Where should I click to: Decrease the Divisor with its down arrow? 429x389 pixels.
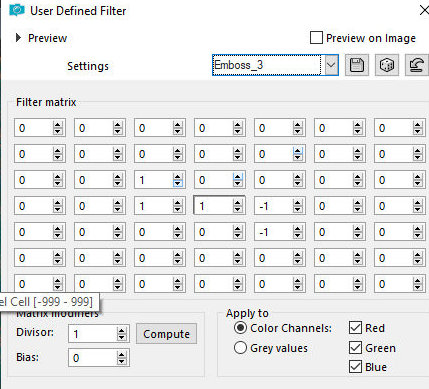pyautogui.click(x=122, y=337)
